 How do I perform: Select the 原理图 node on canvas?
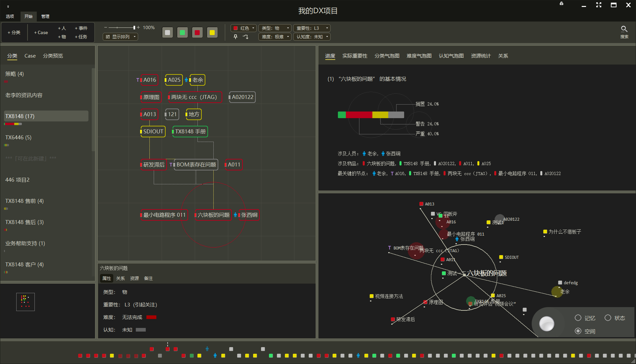tap(151, 97)
